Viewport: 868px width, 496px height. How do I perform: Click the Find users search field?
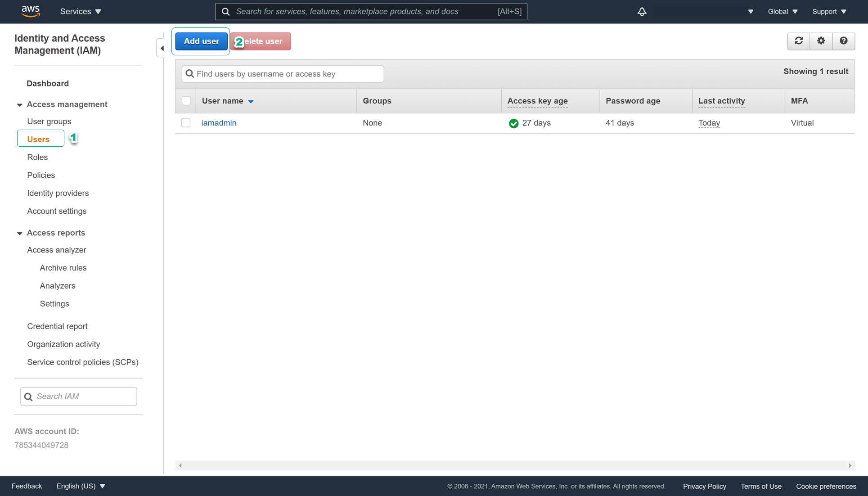pos(283,74)
